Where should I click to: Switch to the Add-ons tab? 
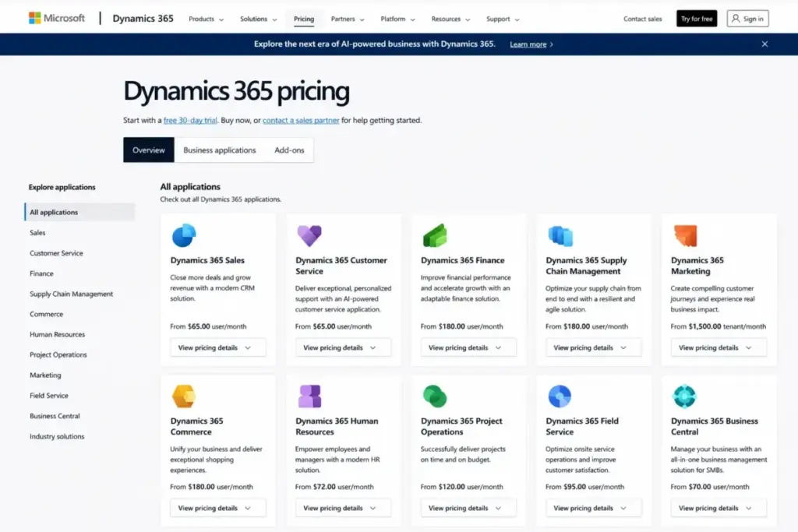[x=289, y=150]
